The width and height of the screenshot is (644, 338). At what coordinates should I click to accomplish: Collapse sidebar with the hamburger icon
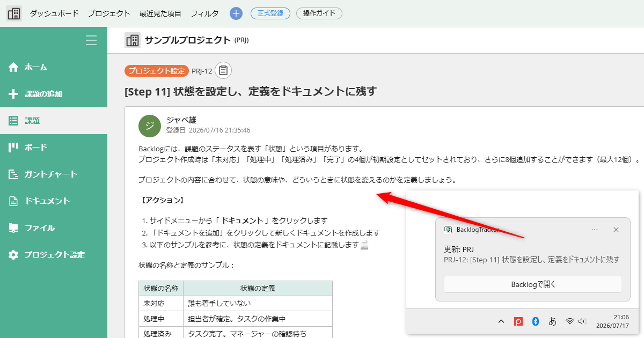91,40
